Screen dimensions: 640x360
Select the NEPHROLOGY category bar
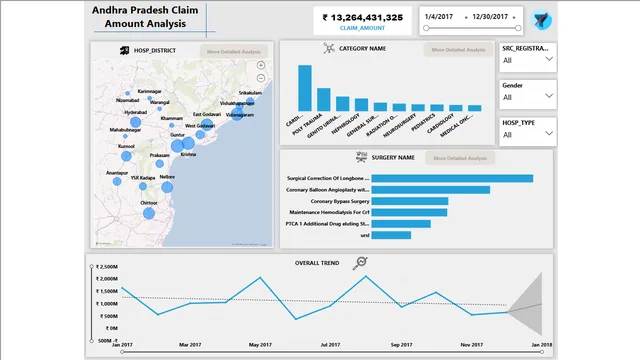click(x=361, y=105)
